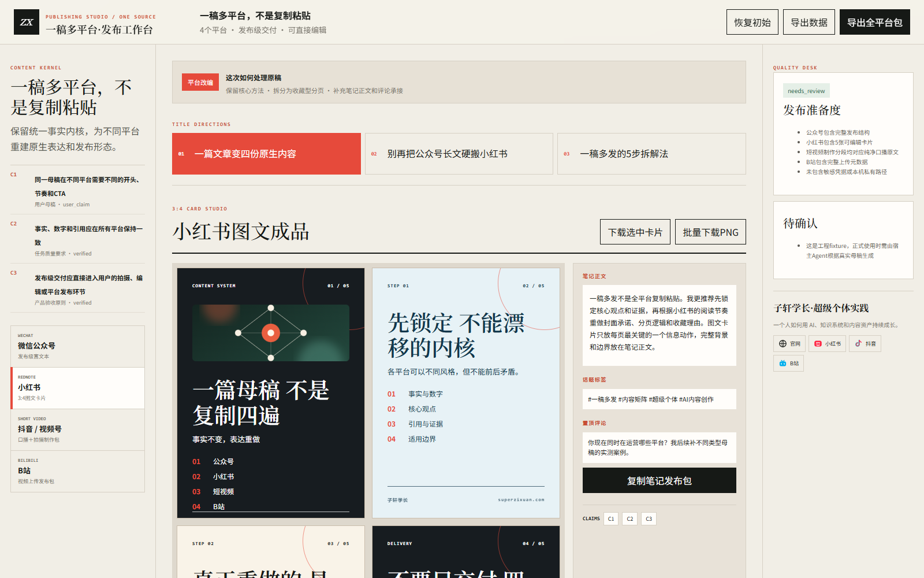The height and width of the screenshot is (578, 924).
Task: Click the heading 小红书图文成品
Action: click(241, 232)
